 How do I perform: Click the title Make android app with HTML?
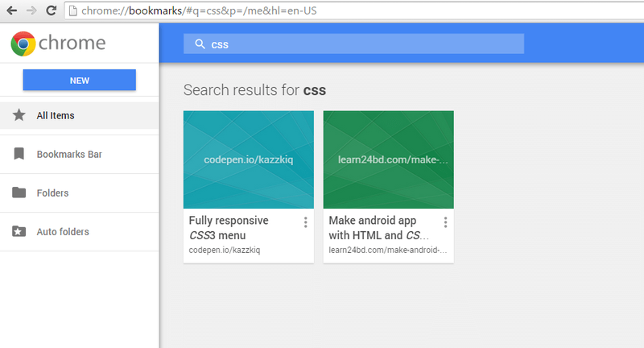click(378, 228)
